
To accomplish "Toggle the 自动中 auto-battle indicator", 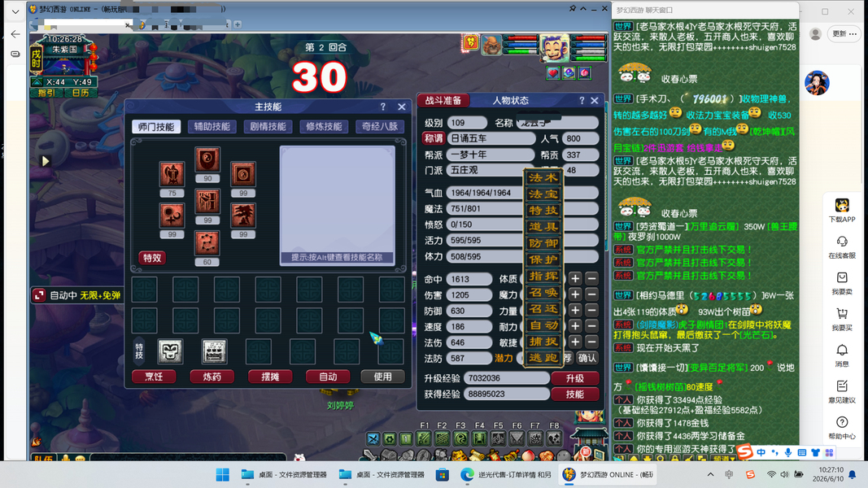I will pyautogui.click(x=77, y=295).
